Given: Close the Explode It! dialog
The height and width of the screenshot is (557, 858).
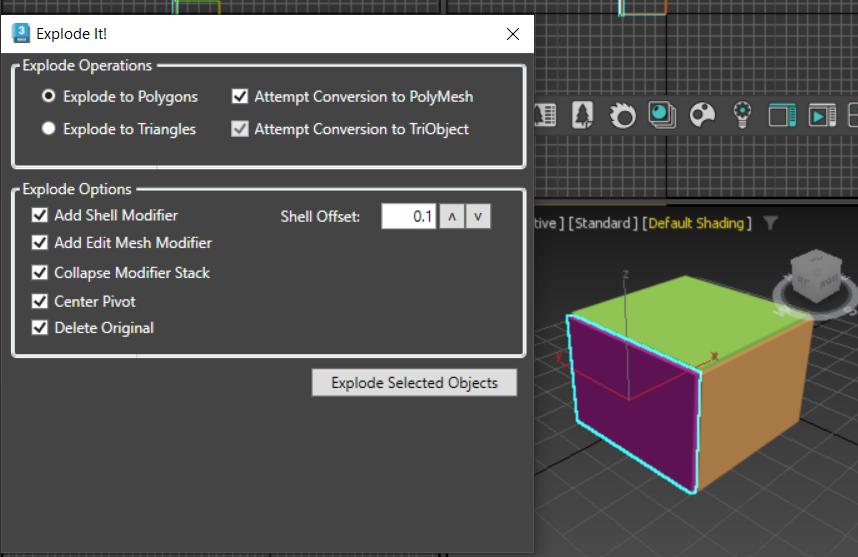Looking at the screenshot, I should [513, 34].
